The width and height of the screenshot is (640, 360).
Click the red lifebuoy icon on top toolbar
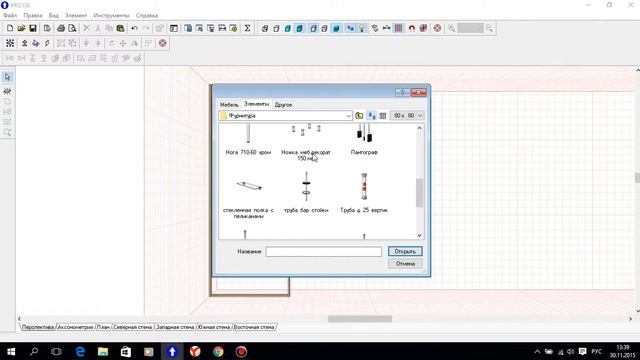click(437, 28)
